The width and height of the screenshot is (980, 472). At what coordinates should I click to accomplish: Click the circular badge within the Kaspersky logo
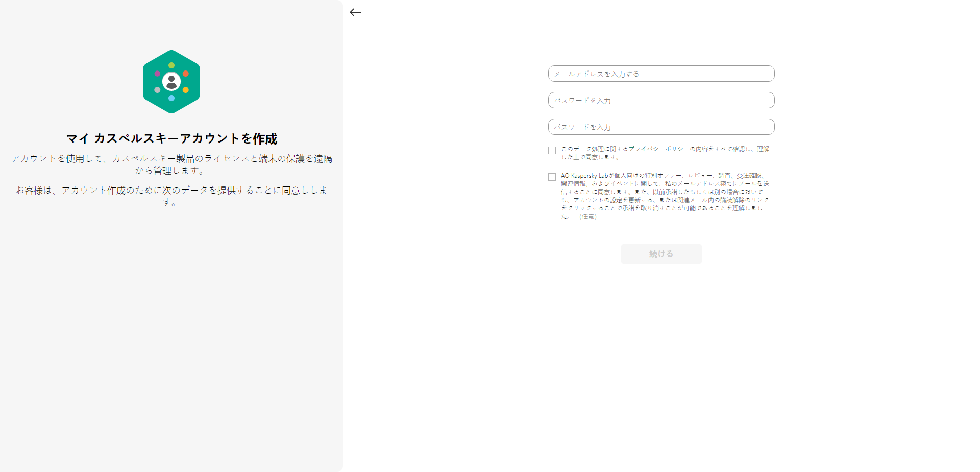tap(171, 81)
